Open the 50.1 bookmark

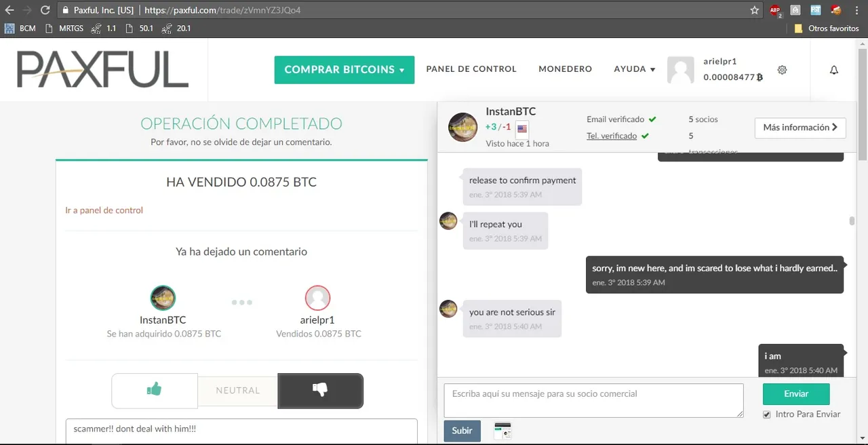(x=140, y=28)
